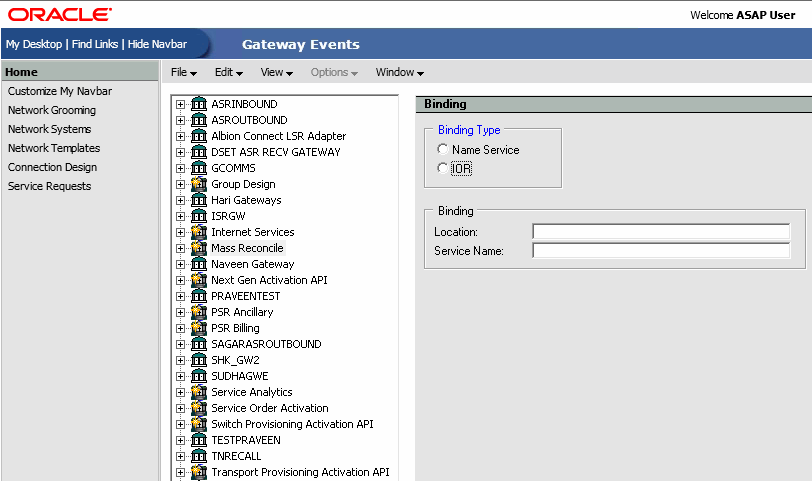Expand the TNRECALL tree node
The width and height of the screenshot is (812, 481).
(180, 457)
